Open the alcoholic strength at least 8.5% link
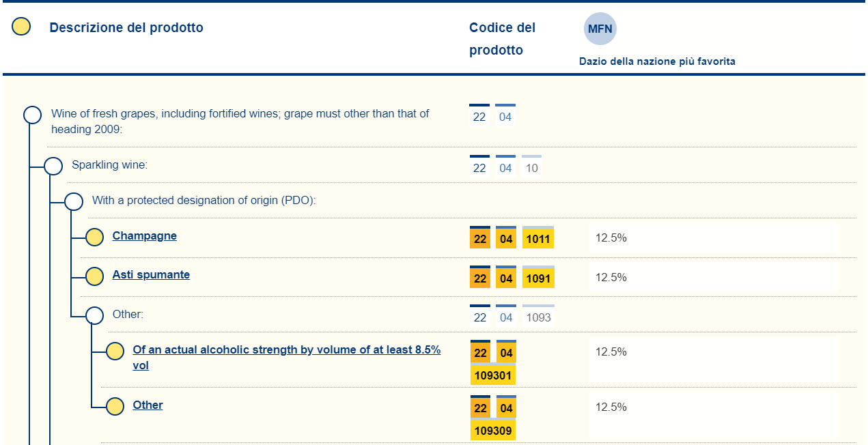This screenshot has height=445, width=868. [x=286, y=350]
